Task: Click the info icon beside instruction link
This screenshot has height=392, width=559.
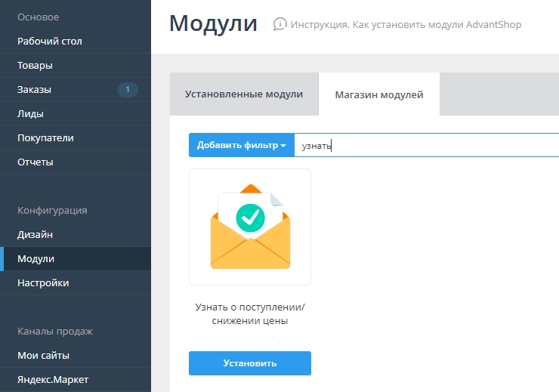Action: point(280,24)
